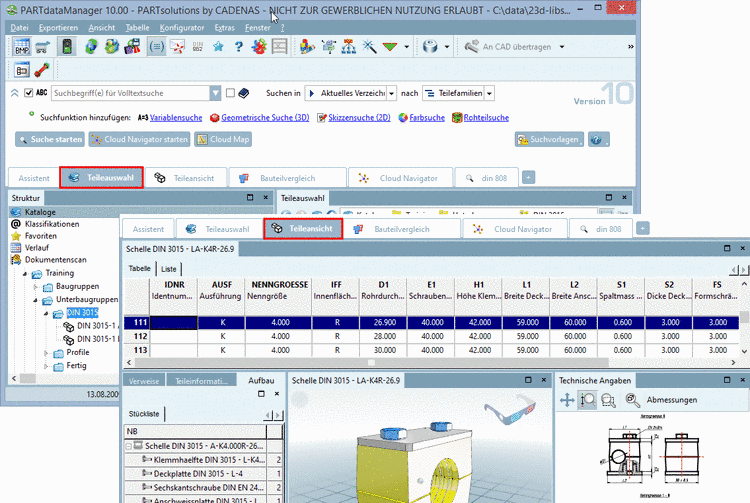Open the Cloud Navigator tab in back window
This screenshot has height=503, width=750.
(x=400, y=178)
